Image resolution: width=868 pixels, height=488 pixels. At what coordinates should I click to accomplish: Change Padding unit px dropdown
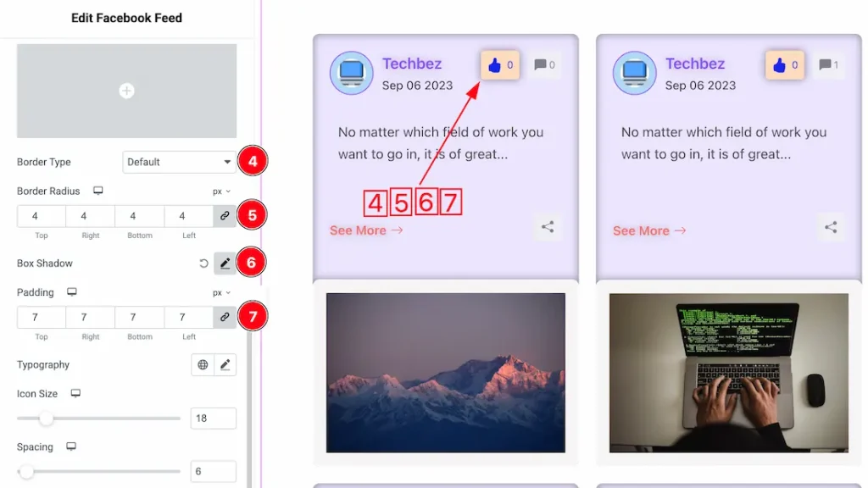point(221,293)
